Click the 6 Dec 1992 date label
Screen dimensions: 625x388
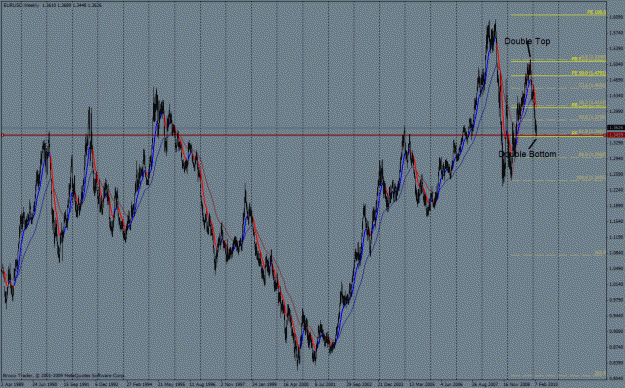click(x=107, y=384)
